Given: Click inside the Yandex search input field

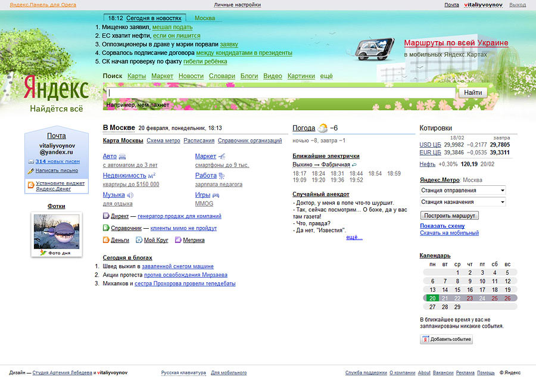Looking at the screenshot, I should click(280, 93).
